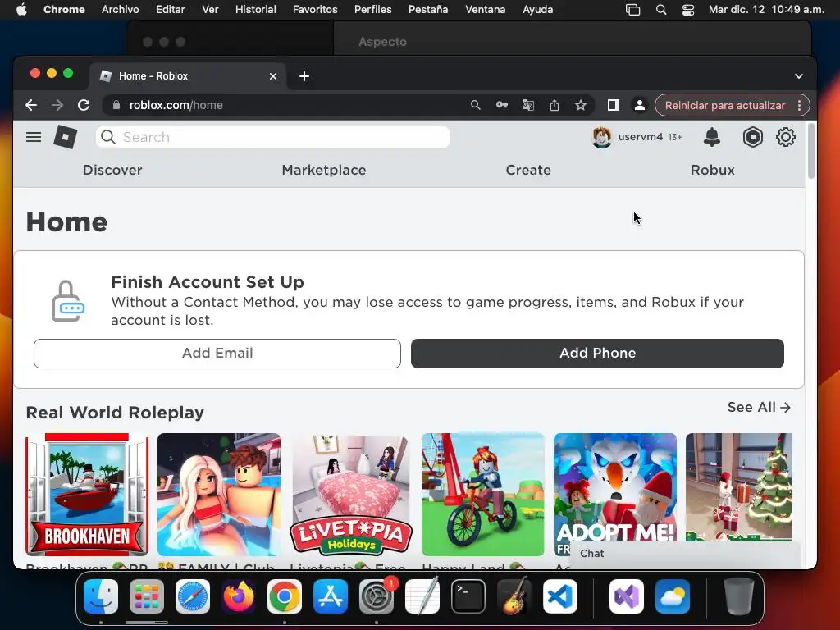
Task: Open the Chat panel
Action: pyautogui.click(x=685, y=554)
